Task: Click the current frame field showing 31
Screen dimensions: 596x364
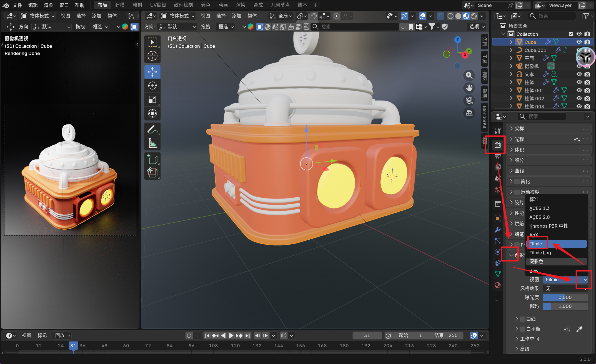Action: (367, 335)
